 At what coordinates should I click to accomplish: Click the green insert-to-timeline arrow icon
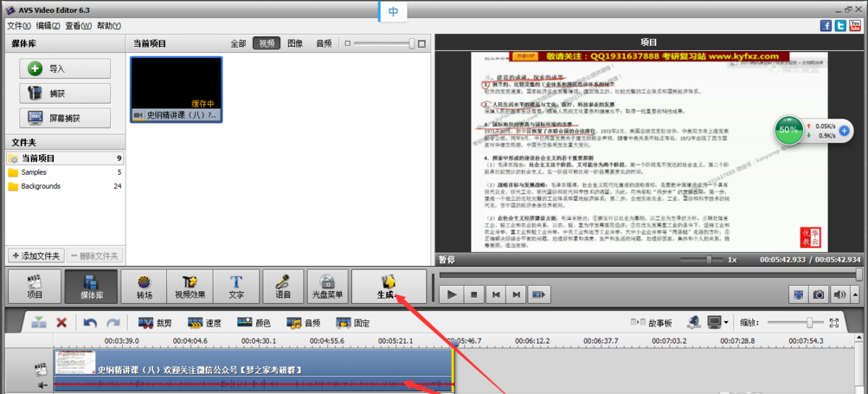point(38,322)
